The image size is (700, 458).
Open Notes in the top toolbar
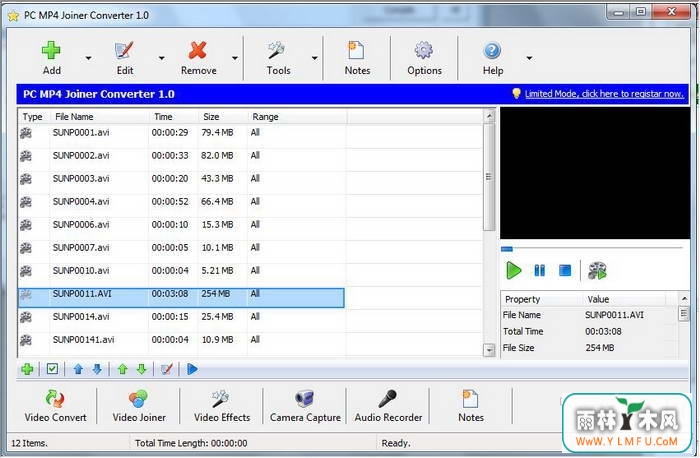click(357, 58)
